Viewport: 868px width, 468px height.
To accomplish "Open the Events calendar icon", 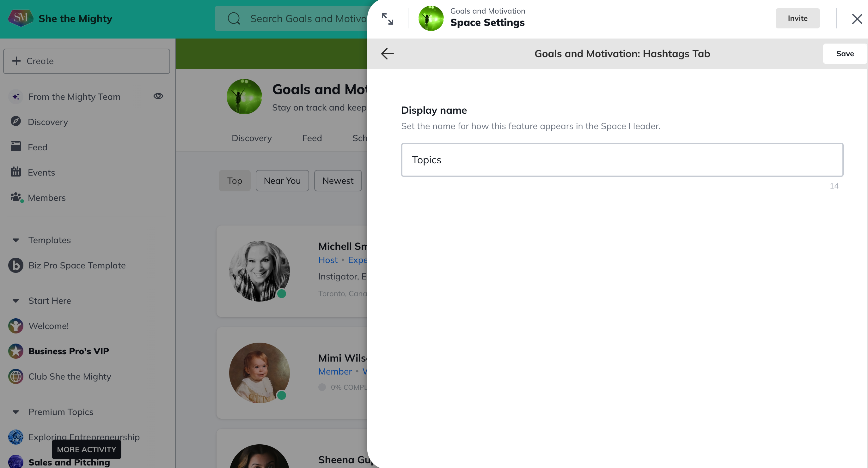I will (x=15, y=172).
